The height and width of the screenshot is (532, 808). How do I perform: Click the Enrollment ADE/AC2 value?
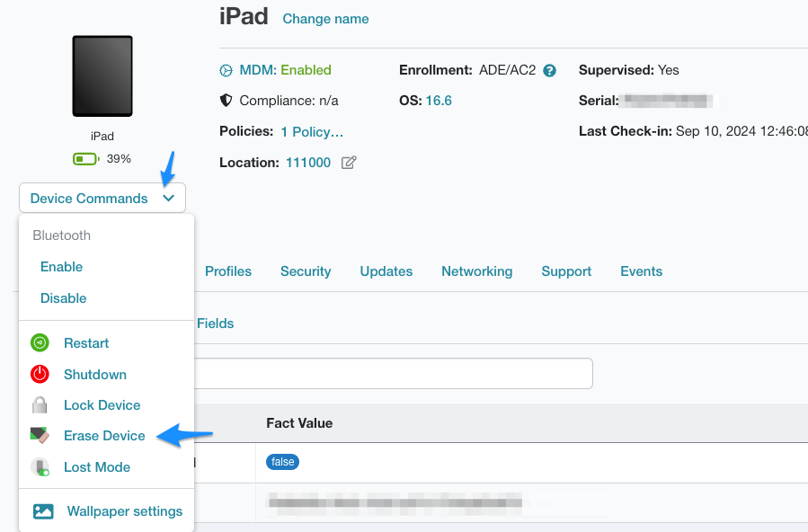(x=508, y=70)
